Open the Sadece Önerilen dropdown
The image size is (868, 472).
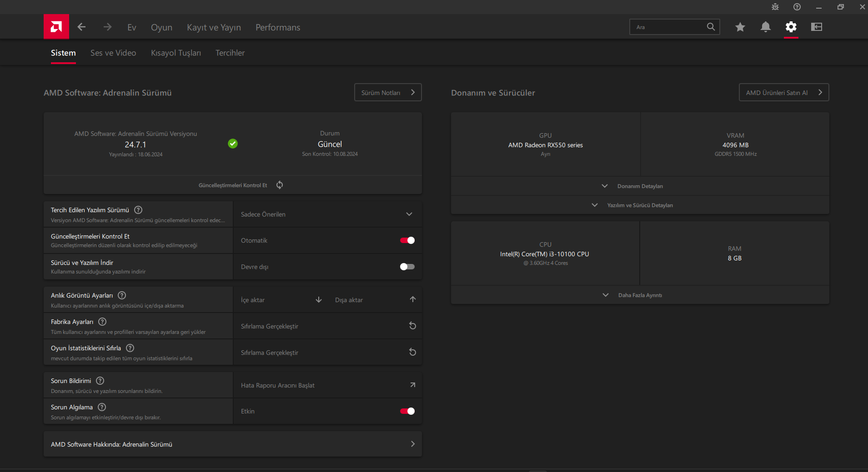327,214
